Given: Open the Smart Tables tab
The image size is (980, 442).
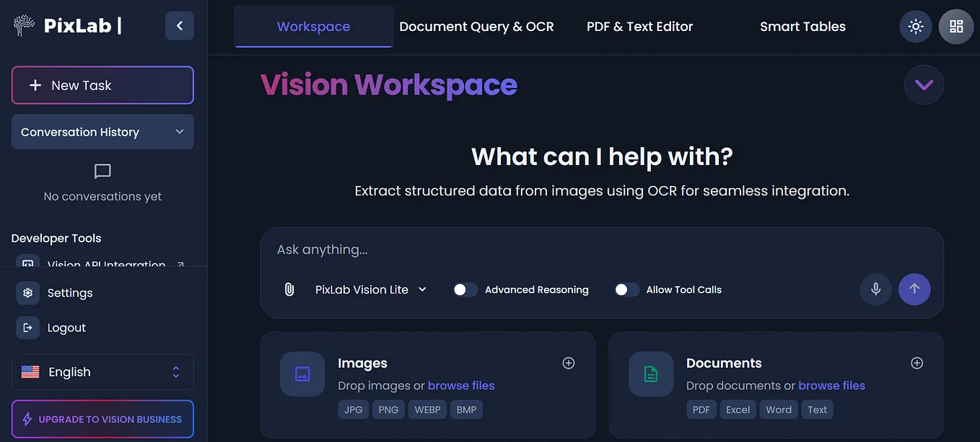Looking at the screenshot, I should [802, 26].
